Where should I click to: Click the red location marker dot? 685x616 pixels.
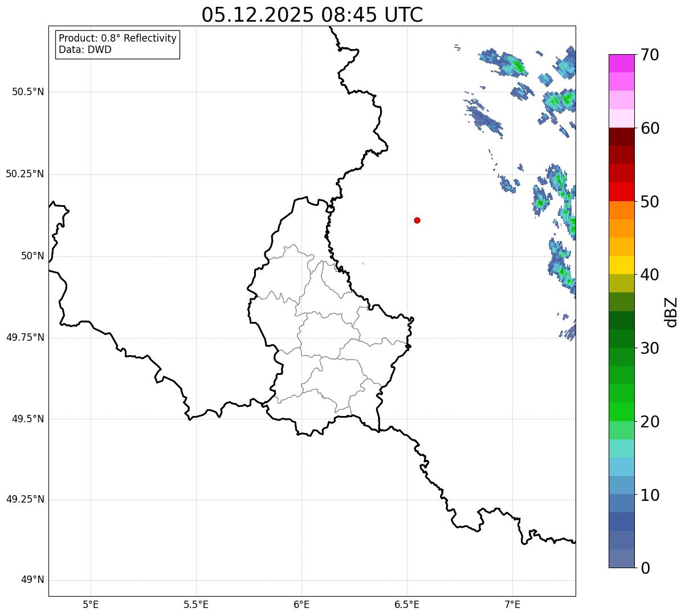(x=417, y=220)
